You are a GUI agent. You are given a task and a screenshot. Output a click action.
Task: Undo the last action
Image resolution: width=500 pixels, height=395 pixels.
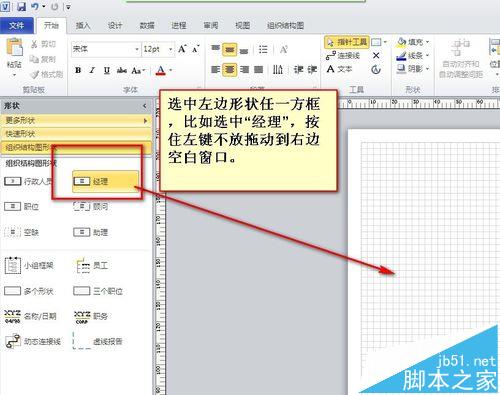click(35, 6)
